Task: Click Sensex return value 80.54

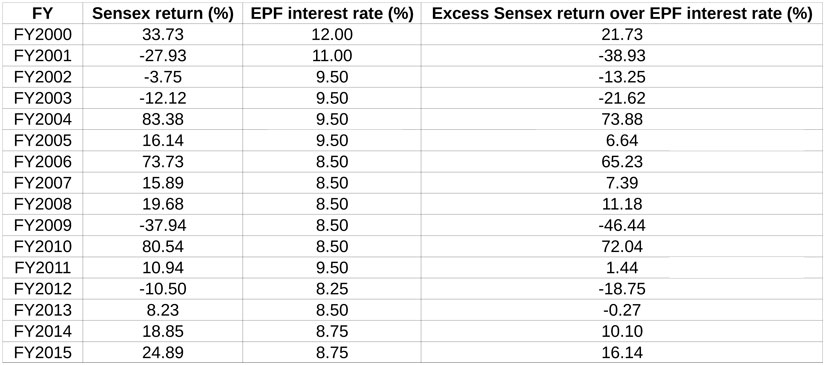Action: [x=163, y=247]
